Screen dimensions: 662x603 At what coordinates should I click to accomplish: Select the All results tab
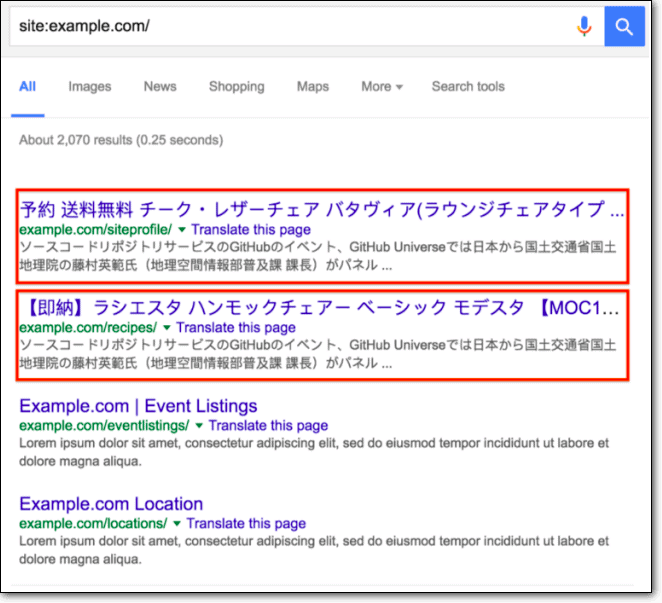(x=27, y=87)
